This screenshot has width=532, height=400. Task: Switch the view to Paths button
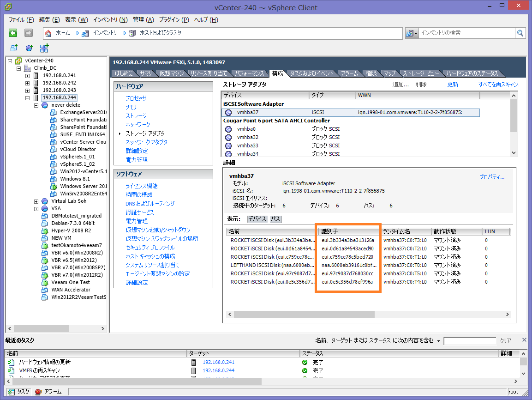click(x=275, y=219)
